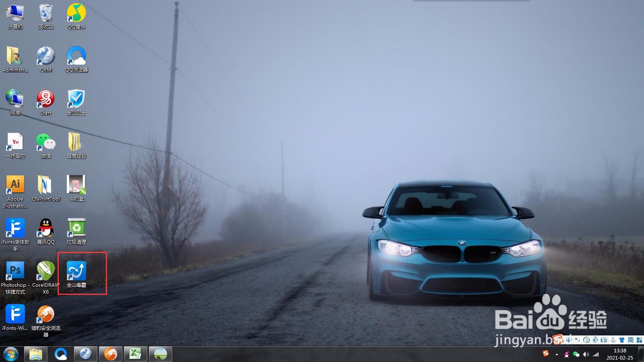Screen dimensions: 644x362
Task: Open the network signal tray icon
Action: 596,354
